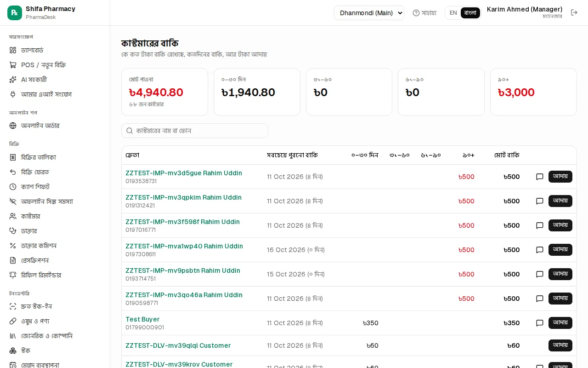Switch language to EN
Image resolution: width=588 pixels, height=368 pixels.
[453, 13]
